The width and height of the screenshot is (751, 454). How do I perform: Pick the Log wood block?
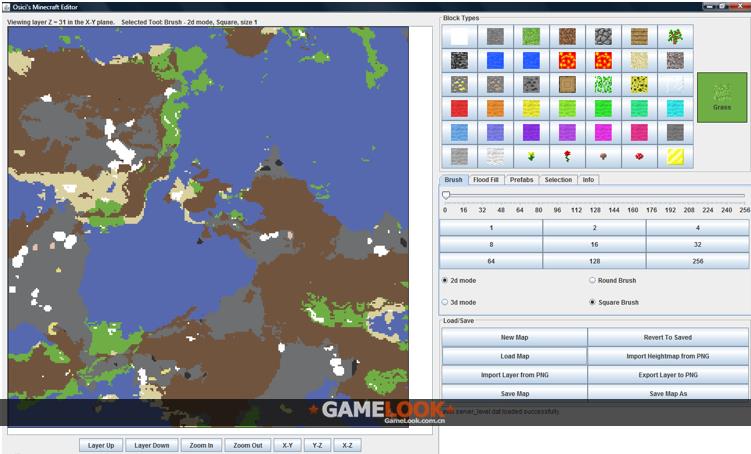(x=567, y=84)
